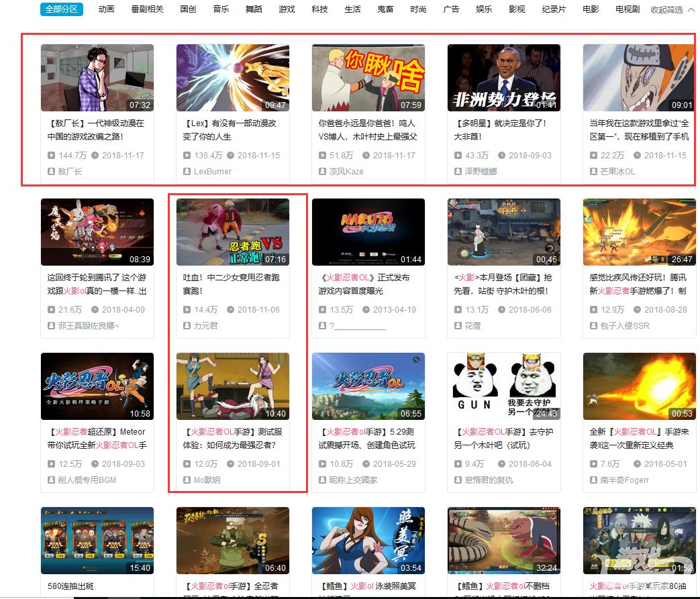Open the 敖厂长 video thumbnail with 07:32 duration
Image resolution: width=700 pixels, height=599 pixels.
tap(97, 78)
